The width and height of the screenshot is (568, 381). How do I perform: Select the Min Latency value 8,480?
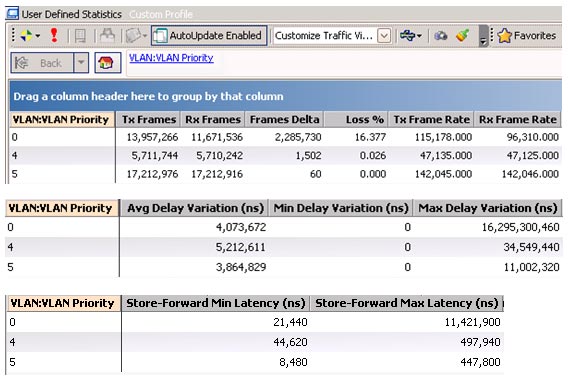coord(293,362)
